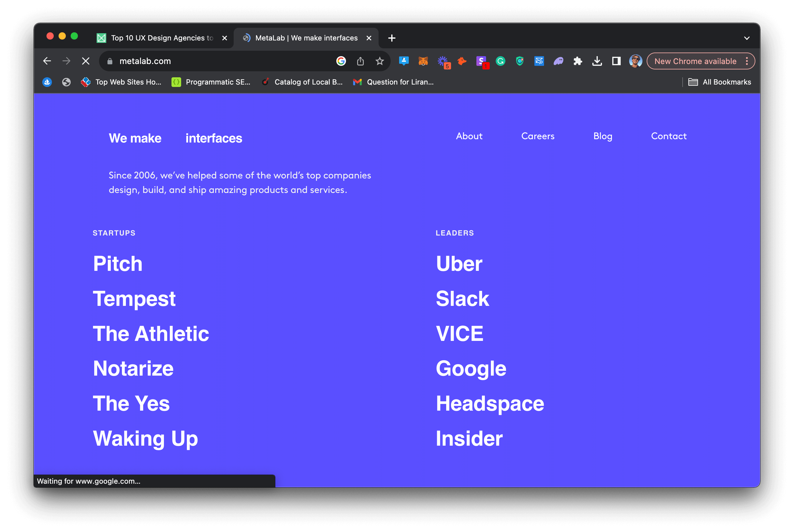This screenshot has height=532, width=794.
Task: Open the All Bookmarks folder
Action: click(x=719, y=82)
